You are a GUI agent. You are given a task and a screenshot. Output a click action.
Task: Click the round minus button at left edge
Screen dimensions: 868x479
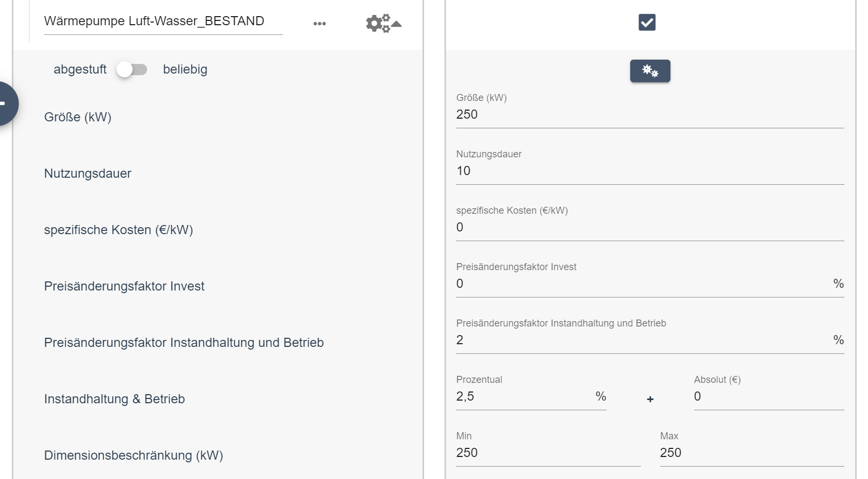(4, 104)
